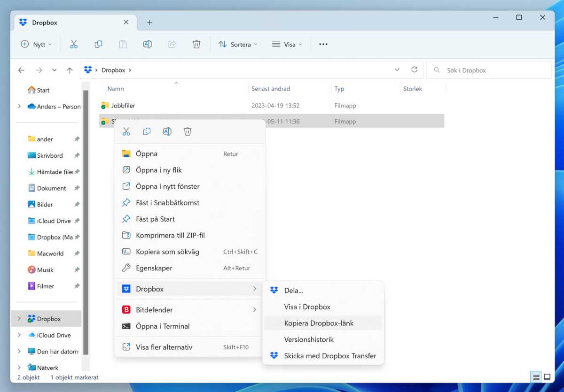Click the trash Delete icon in the top toolbar

coord(196,44)
